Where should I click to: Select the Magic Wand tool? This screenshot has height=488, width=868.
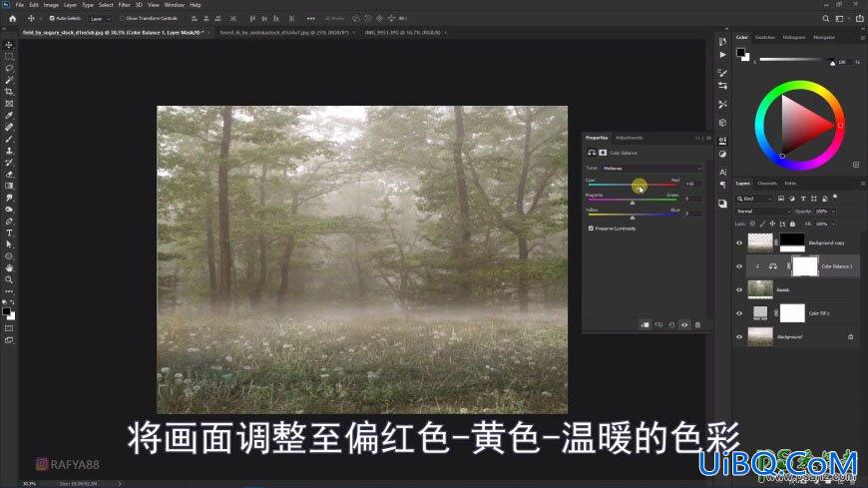(9, 80)
